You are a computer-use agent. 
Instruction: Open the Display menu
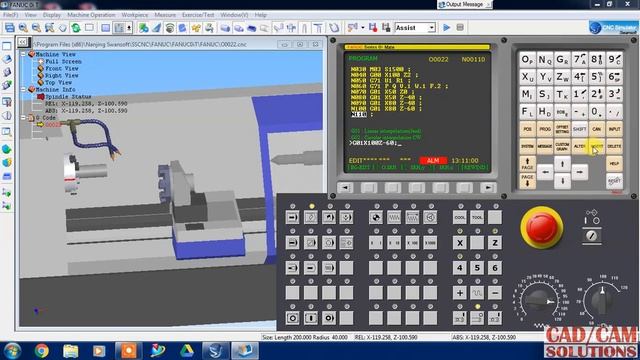tap(51, 15)
